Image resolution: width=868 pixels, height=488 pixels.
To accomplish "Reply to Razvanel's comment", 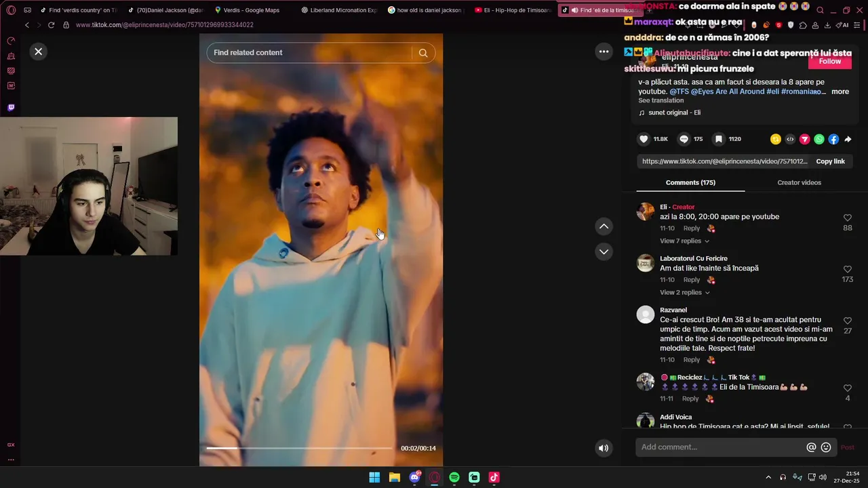I will (691, 360).
